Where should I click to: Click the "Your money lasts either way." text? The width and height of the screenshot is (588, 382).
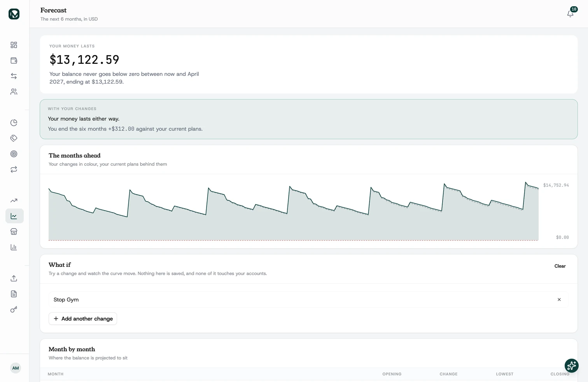click(x=84, y=119)
